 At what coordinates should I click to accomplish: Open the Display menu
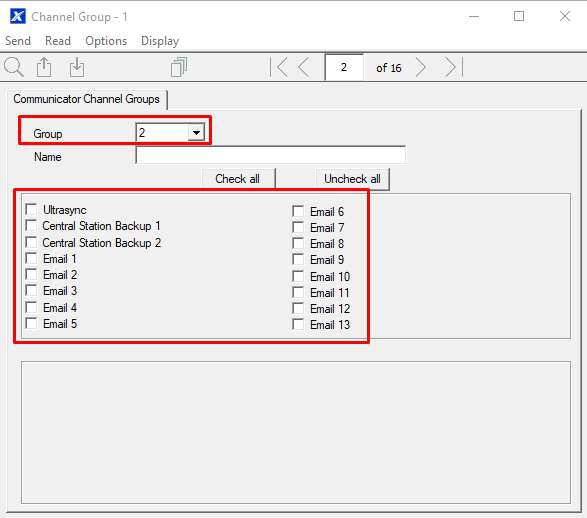(160, 41)
